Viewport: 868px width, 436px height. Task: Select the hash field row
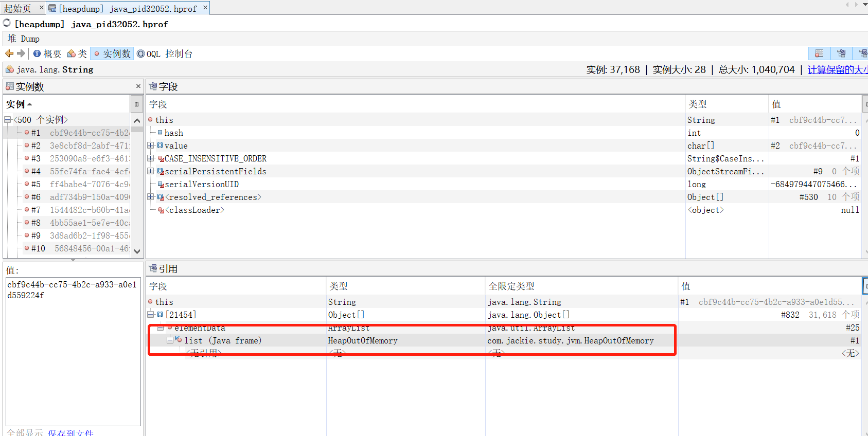coord(503,133)
